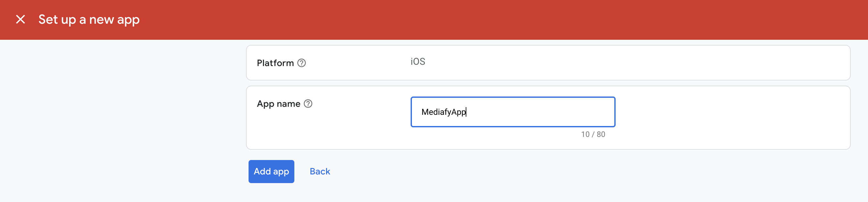Click the MediafyApp text in the field
Viewport: 868px width, 202px height.
tap(443, 112)
